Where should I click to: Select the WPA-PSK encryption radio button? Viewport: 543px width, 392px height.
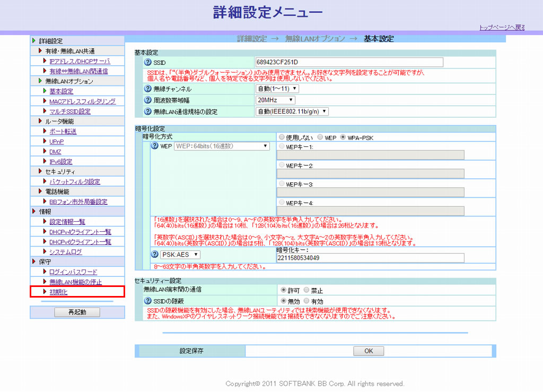pyautogui.click(x=343, y=137)
